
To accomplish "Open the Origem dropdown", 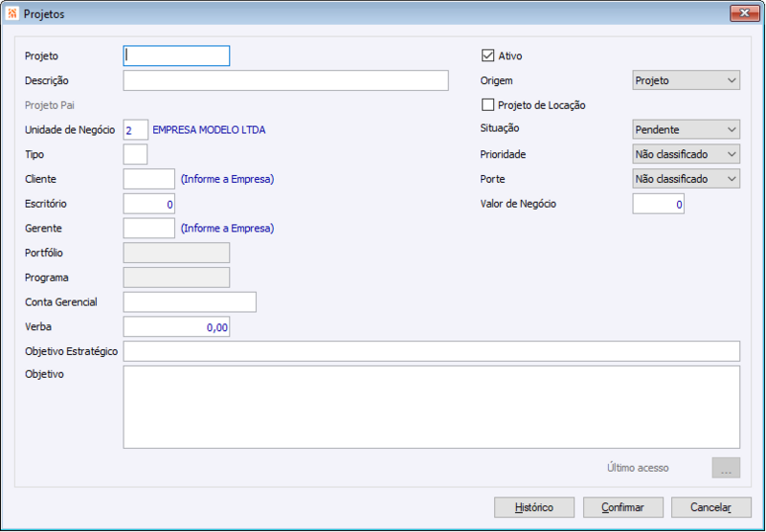I will click(686, 80).
